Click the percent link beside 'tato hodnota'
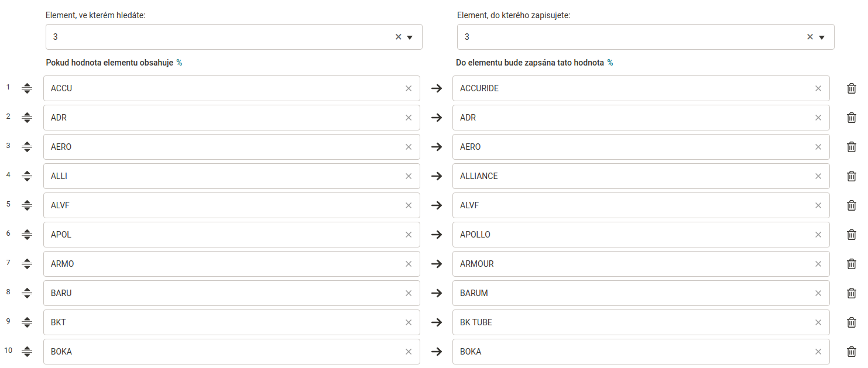The height and width of the screenshot is (368, 868). pyautogui.click(x=610, y=63)
